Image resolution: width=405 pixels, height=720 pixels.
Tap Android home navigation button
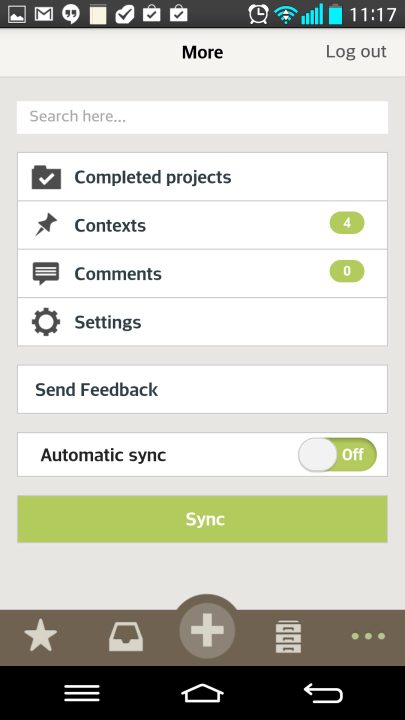202,693
